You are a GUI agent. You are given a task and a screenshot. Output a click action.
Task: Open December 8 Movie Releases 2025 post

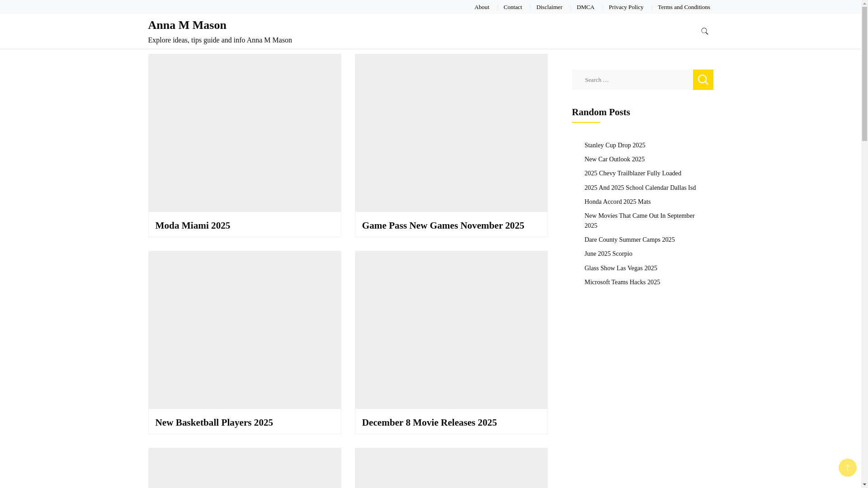(429, 422)
